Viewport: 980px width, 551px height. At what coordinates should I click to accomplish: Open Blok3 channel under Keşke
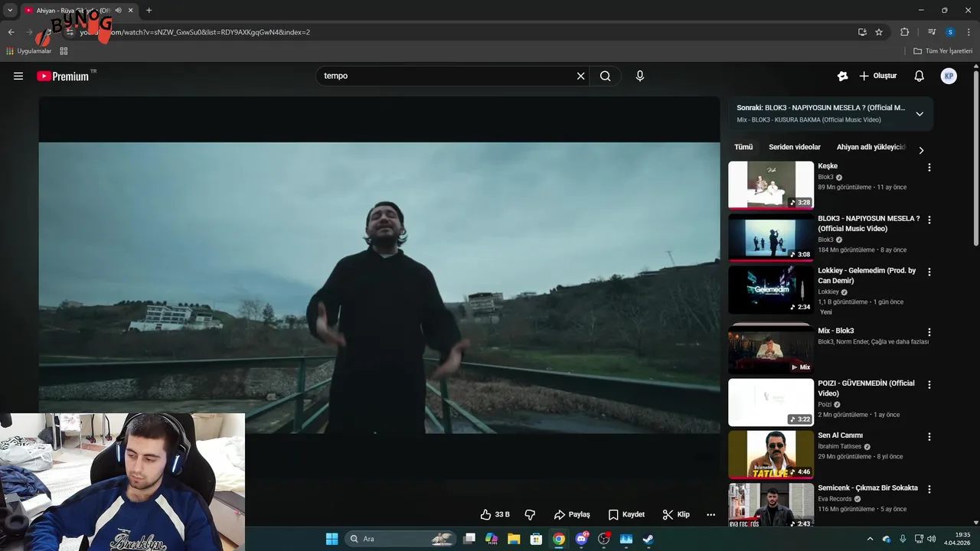[x=825, y=177]
